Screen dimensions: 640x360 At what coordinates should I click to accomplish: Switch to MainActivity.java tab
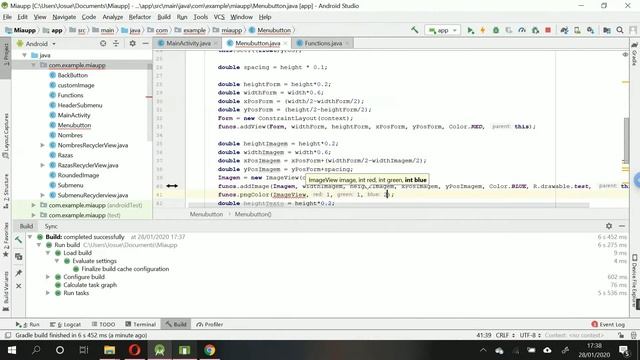coord(188,43)
